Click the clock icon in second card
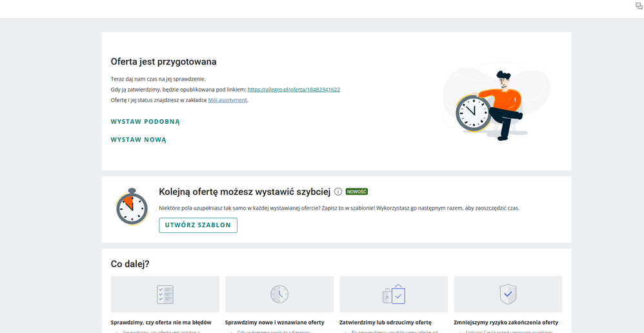Viewport: 644px width, 333px height. coord(279,294)
